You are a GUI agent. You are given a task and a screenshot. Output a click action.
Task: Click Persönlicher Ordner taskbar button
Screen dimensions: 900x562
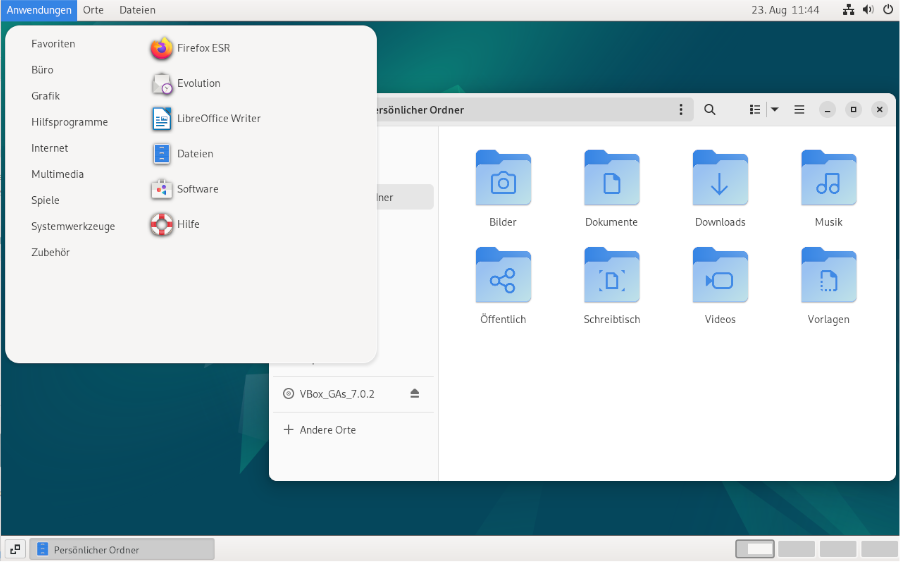(x=122, y=549)
